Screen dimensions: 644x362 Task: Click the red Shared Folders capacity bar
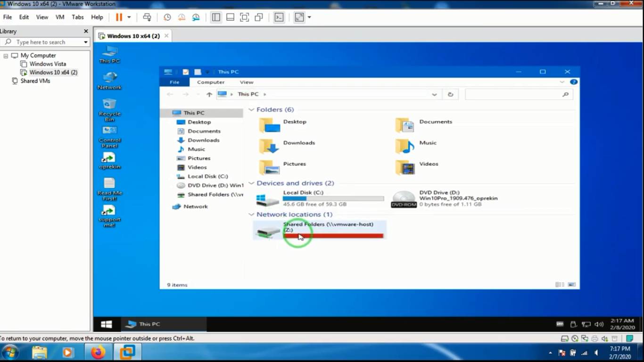(333, 236)
